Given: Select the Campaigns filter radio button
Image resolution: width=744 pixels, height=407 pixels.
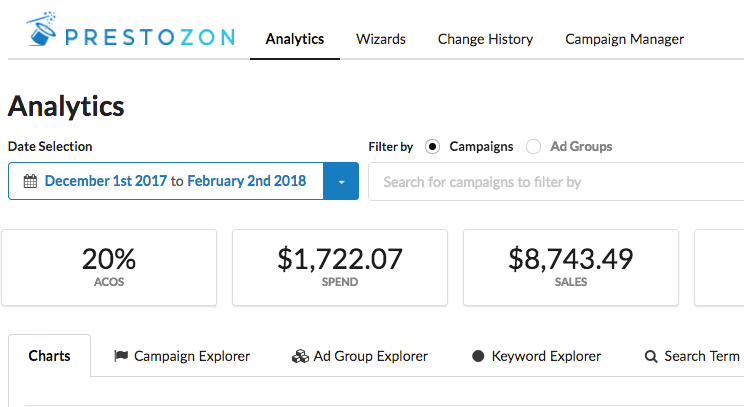Looking at the screenshot, I should (432, 147).
